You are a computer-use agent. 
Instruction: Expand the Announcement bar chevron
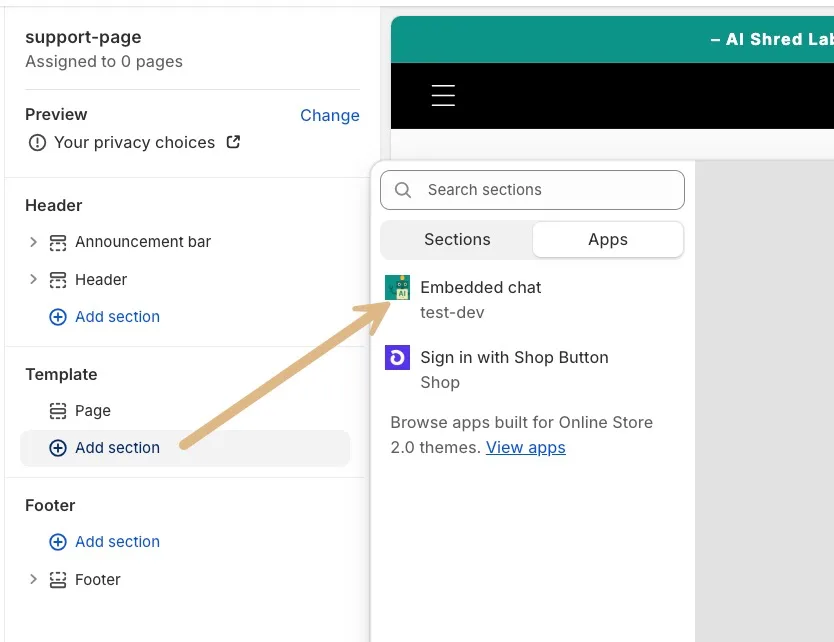pos(34,242)
